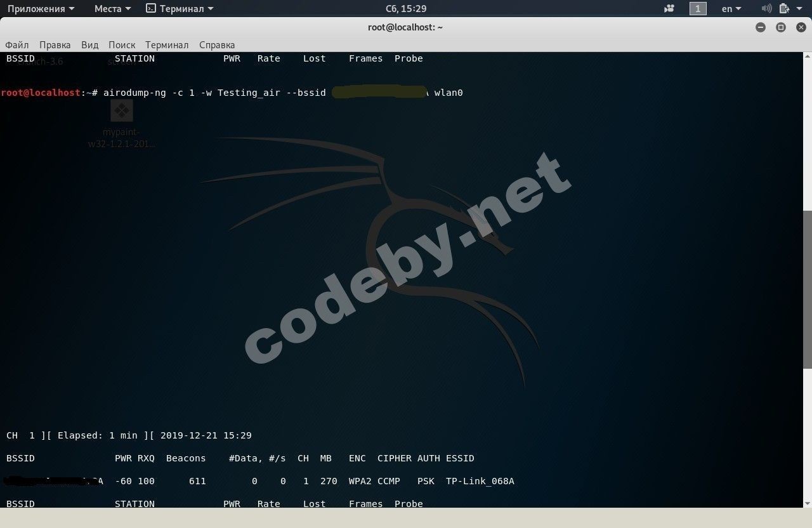The width and height of the screenshot is (812, 528).
Task: Open the Терминал menu in the menu bar
Action: tap(167, 45)
